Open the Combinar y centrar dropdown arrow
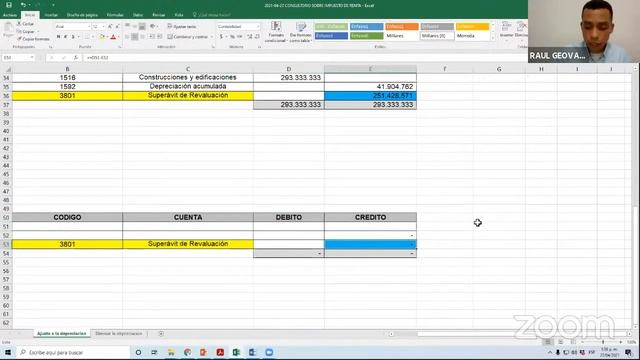640x360 pixels. tap(211, 37)
